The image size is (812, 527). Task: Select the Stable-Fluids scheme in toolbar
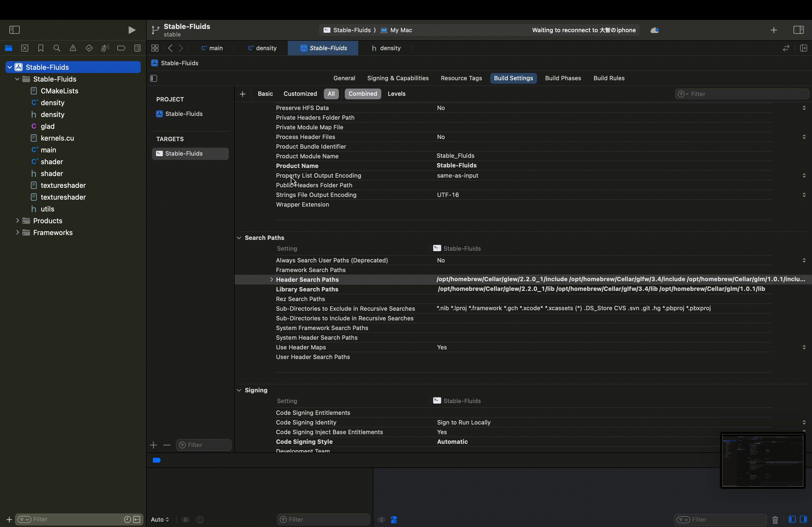tap(347, 30)
